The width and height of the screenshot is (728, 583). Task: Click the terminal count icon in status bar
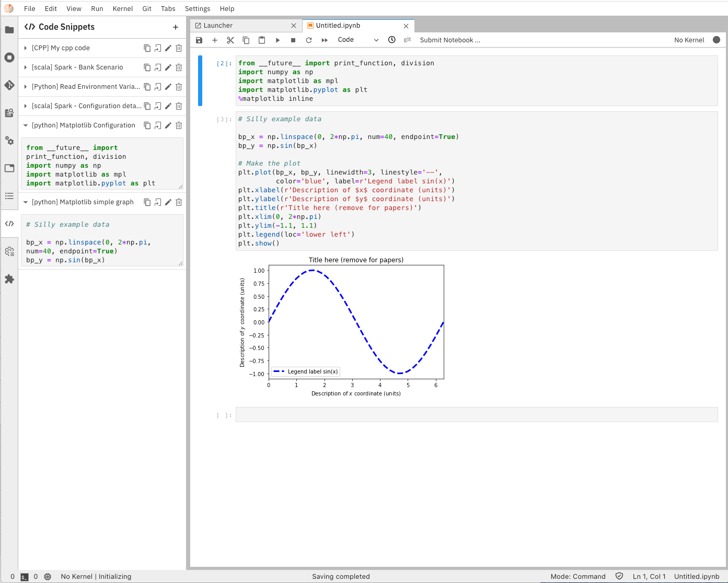[25, 577]
